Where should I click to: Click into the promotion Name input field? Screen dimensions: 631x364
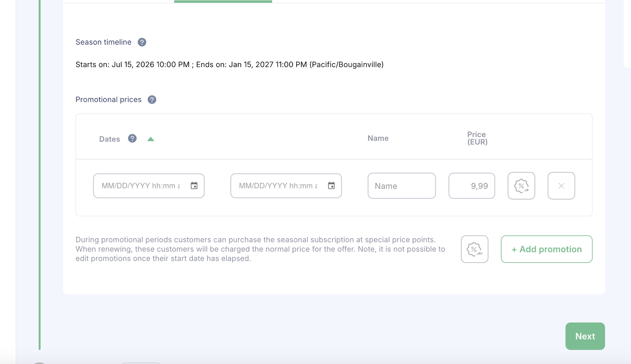(401, 186)
